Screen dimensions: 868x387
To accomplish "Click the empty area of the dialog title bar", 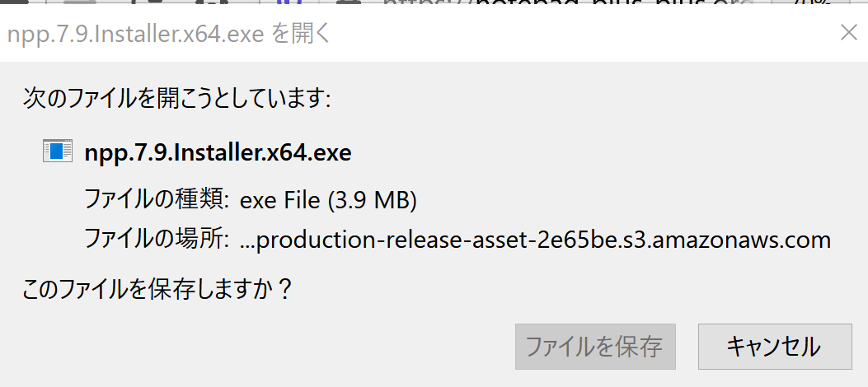I will click(581, 35).
